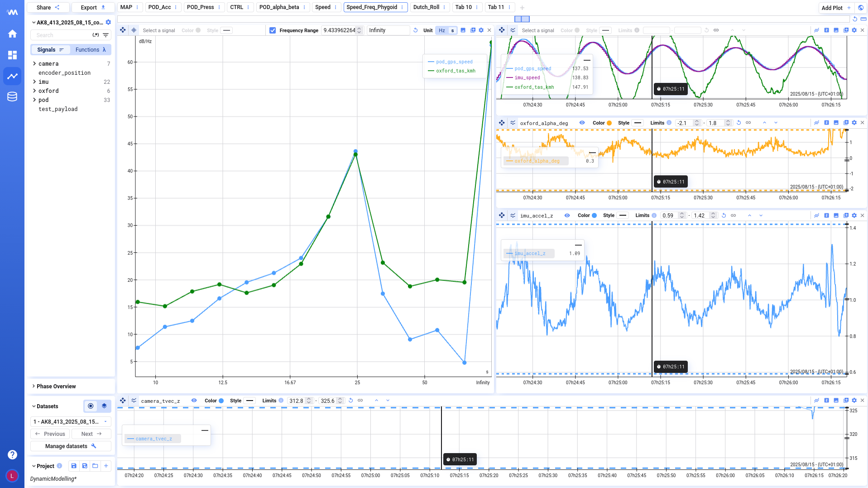Viewport: 868px width, 488px height.
Task: Toggle visibility of imu_accel_z signal
Action: coord(567,216)
